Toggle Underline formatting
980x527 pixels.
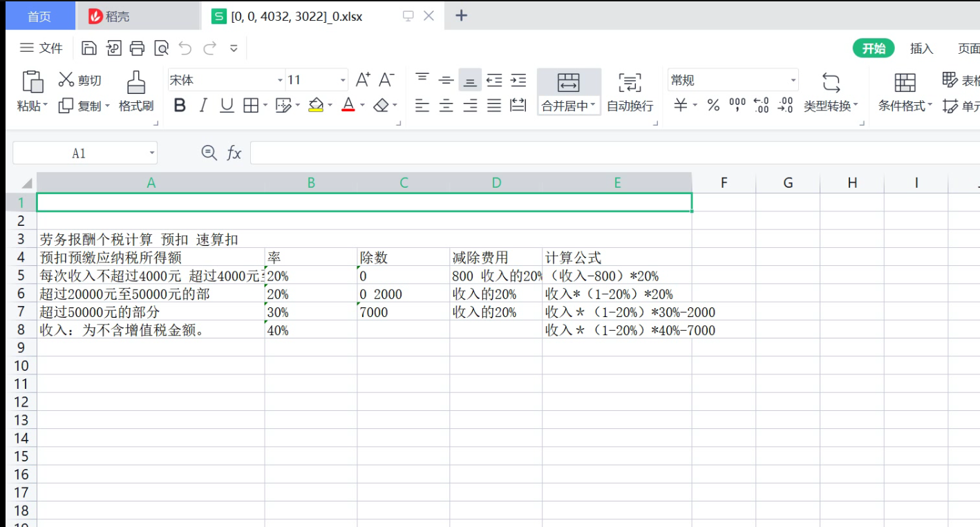tap(227, 105)
